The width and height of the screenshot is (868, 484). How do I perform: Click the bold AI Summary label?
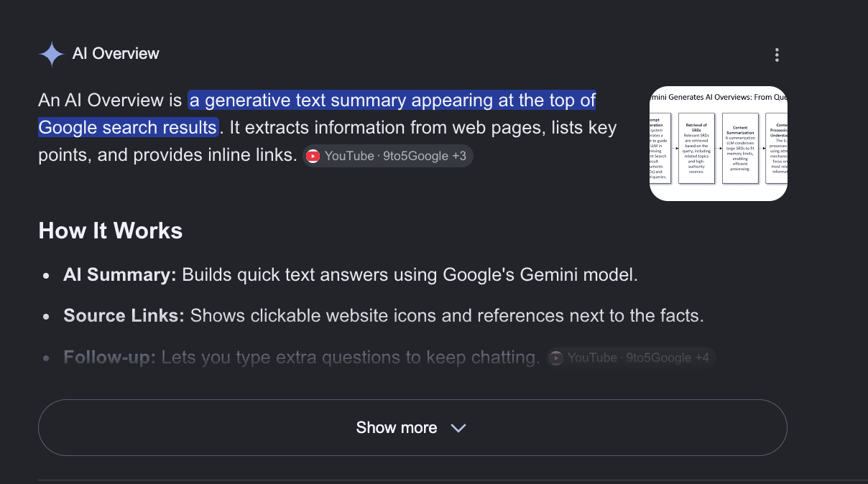coord(120,274)
